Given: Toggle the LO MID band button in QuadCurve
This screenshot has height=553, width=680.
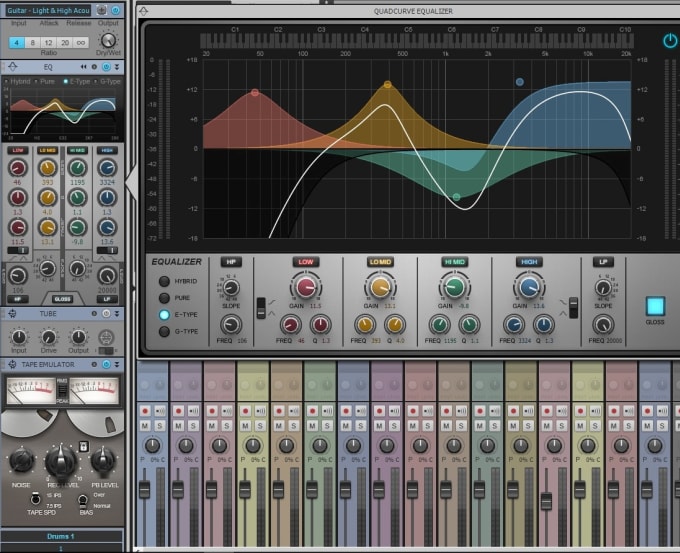Looking at the screenshot, I should tap(380, 262).
